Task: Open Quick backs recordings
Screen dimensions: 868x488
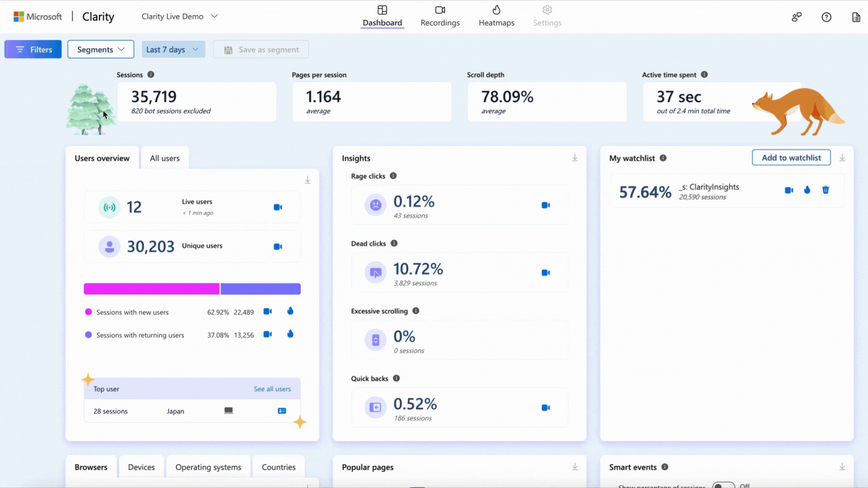Action: (546, 408)
